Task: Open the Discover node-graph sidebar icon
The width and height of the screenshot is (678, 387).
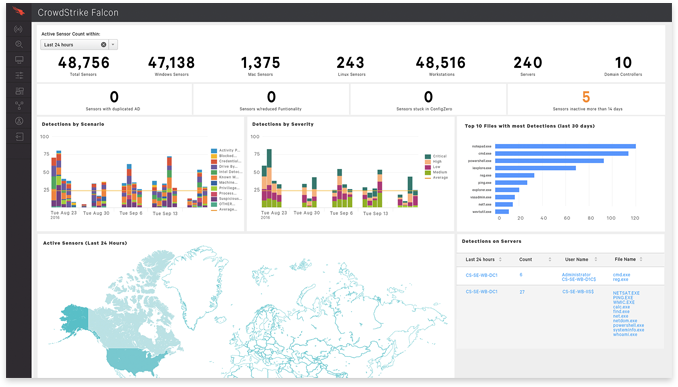Action: (19, 106)
